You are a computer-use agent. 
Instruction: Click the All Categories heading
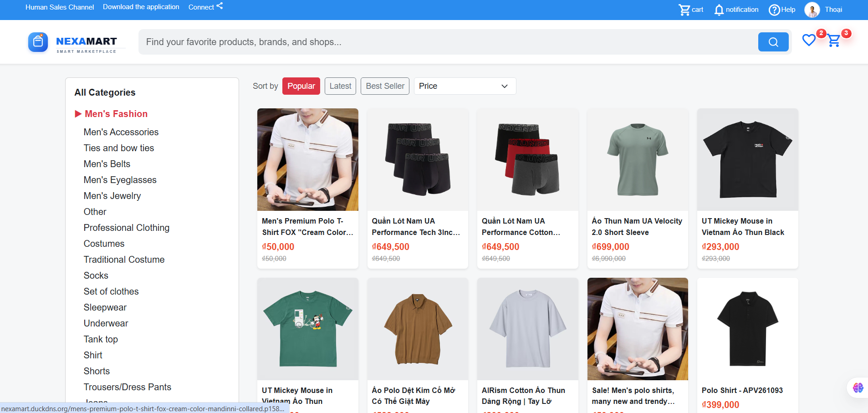click(x=105, y=92)
